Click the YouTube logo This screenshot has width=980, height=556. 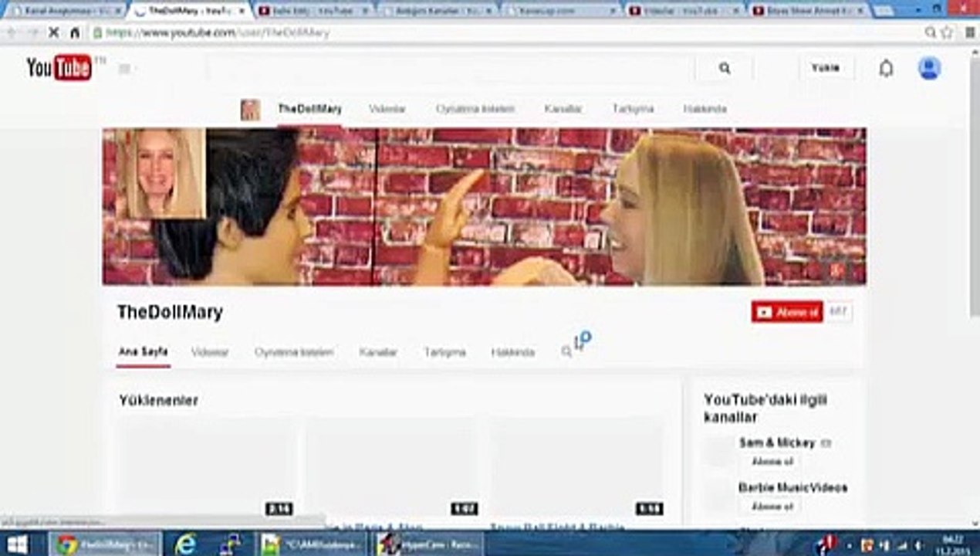59,68
